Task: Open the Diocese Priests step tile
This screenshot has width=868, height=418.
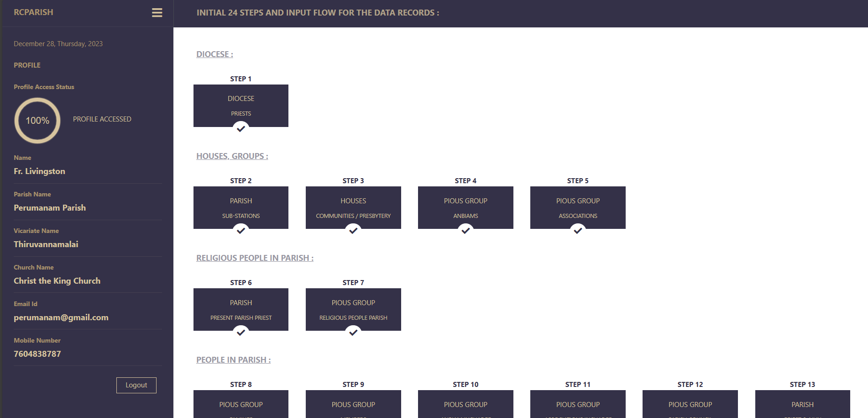Action: 241,105
